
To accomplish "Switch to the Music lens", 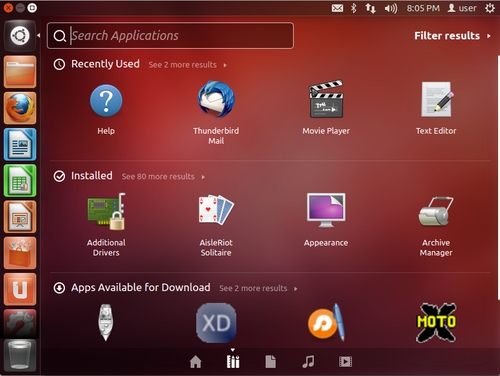I will click(308, 362).
